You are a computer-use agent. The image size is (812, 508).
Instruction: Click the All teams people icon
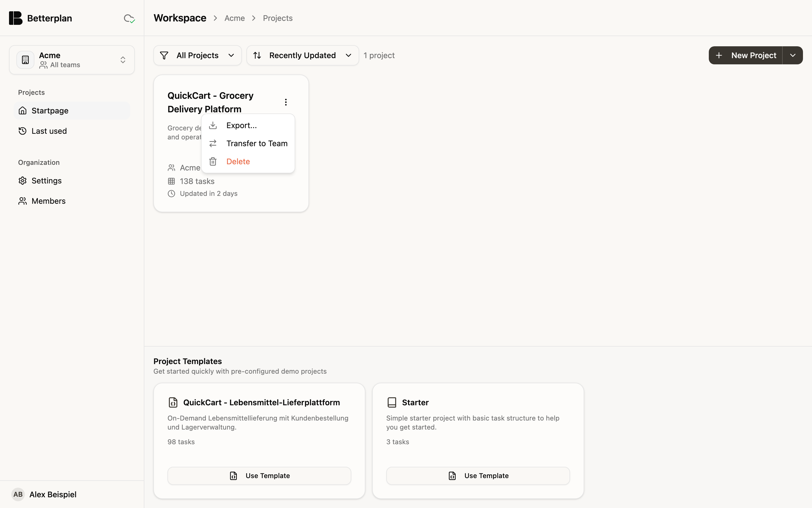point(43,65)
